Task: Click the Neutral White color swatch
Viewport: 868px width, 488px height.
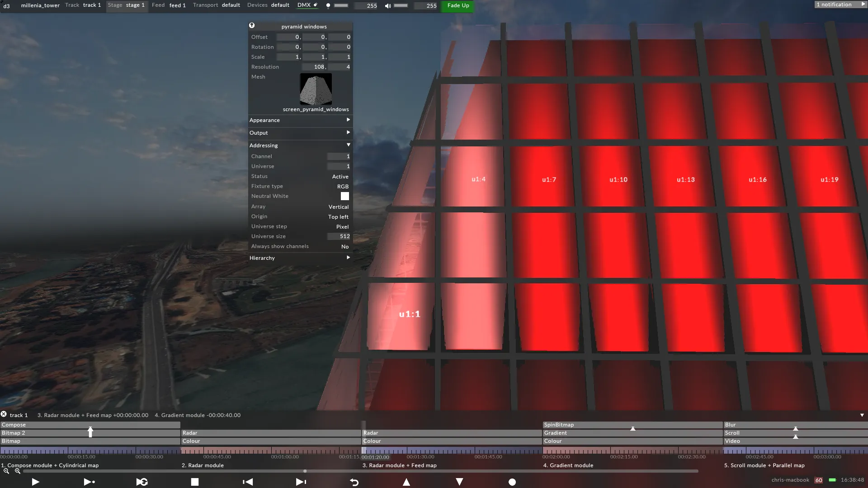Action: (x=344, y=196)
